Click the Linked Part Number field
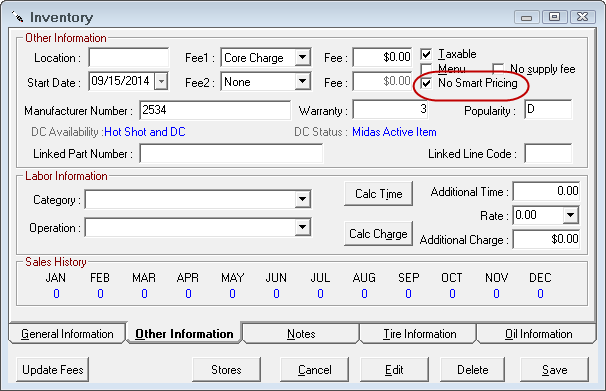606x391 pixels. pos(231,153)
